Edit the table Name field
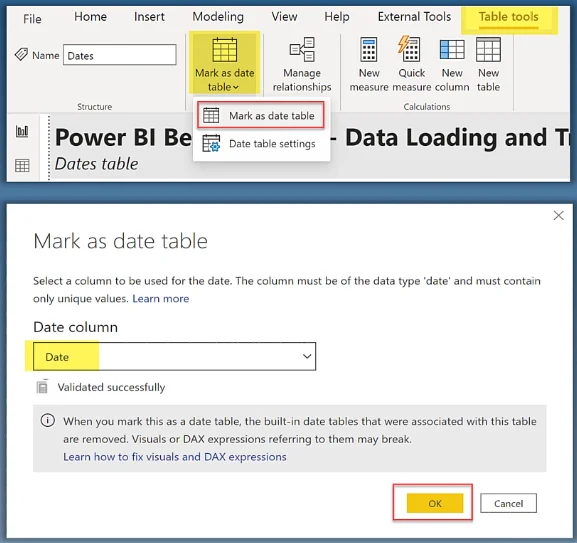Screen dimensions: 577x543 [x=120, y=55]
